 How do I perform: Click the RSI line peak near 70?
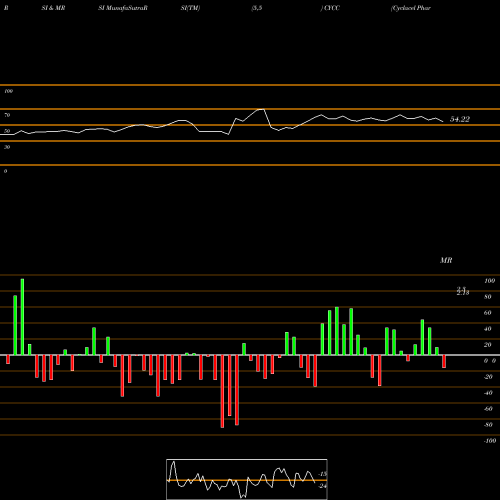pos(261,109)
